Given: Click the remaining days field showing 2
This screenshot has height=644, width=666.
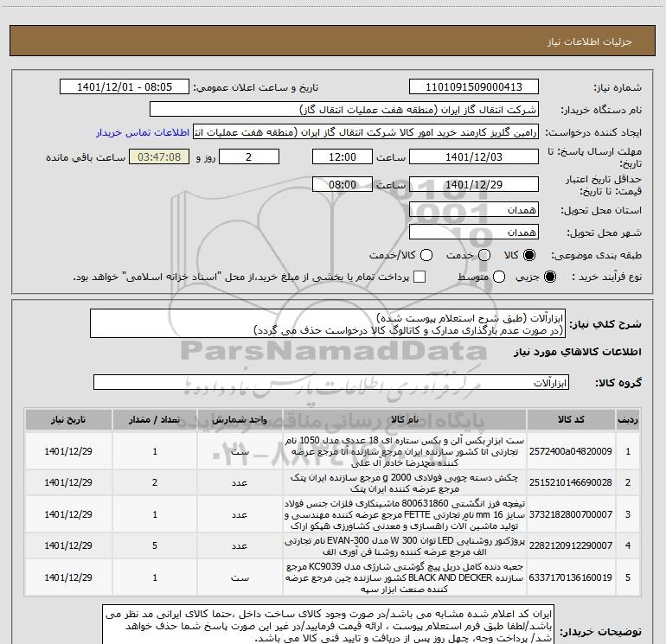Looking at the screenshot, I should (x=249, y=156).
